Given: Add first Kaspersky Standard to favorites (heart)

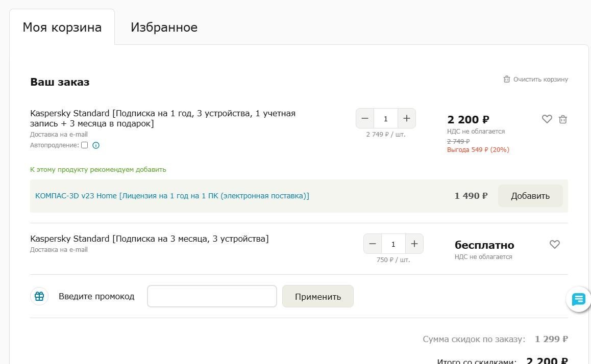Looking at the screenshot, I should click(x=547, y=119).
